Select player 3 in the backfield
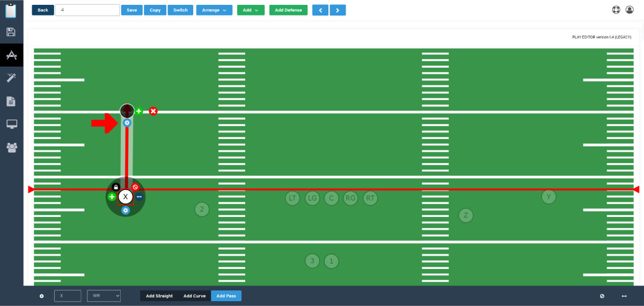 coord(312,261)
